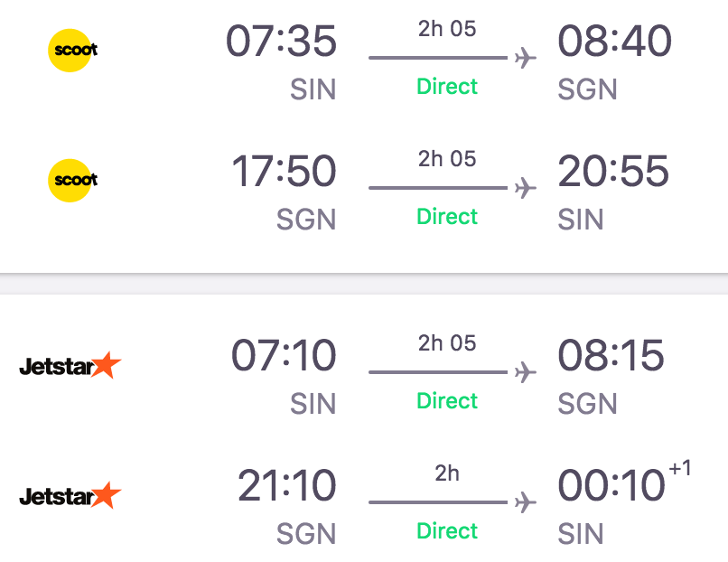Click the +1 day indicator superscript
Viewport: 728px width, 562px height.
click(680, 467)
